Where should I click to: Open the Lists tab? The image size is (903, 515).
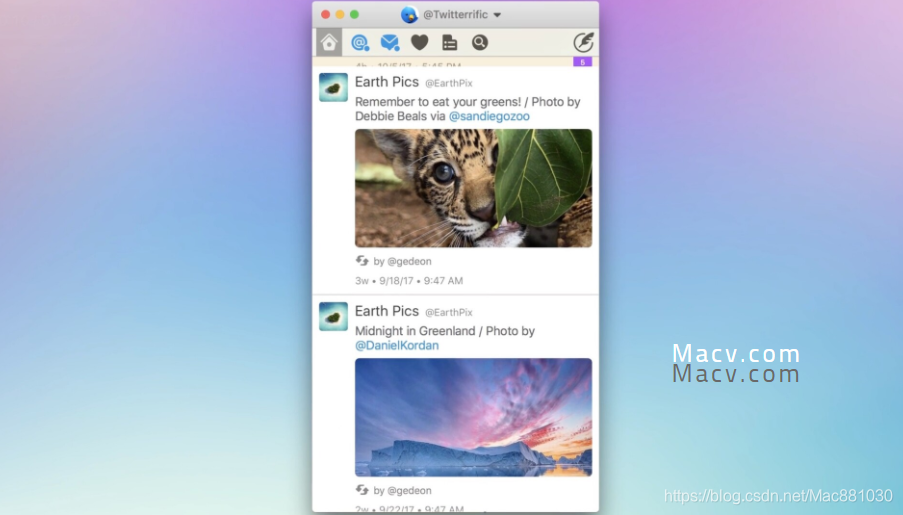click(x=449, y=43)
